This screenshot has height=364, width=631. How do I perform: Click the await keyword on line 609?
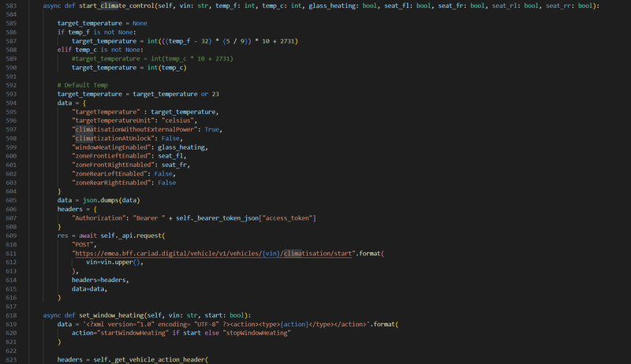coord(88,236)
